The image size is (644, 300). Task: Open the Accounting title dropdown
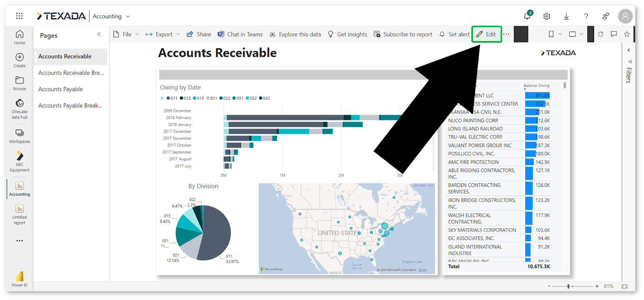point(128,17)
